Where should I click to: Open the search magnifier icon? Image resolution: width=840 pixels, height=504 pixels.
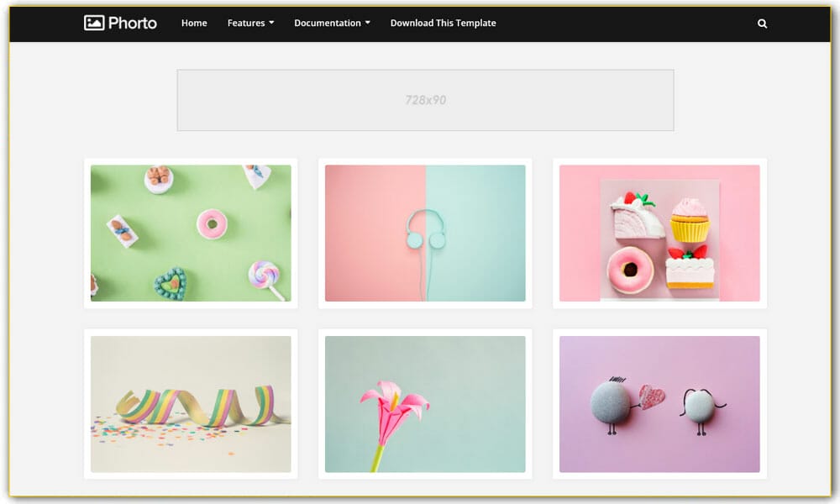762,24
